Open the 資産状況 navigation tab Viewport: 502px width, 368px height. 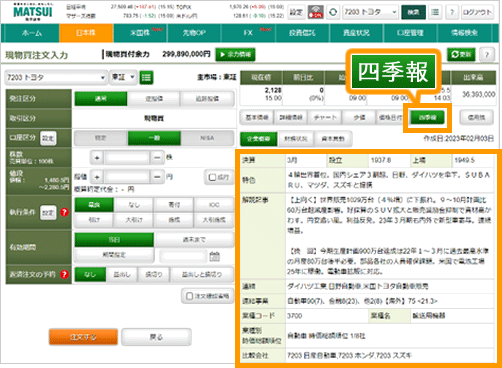click(x=356, y=33)
